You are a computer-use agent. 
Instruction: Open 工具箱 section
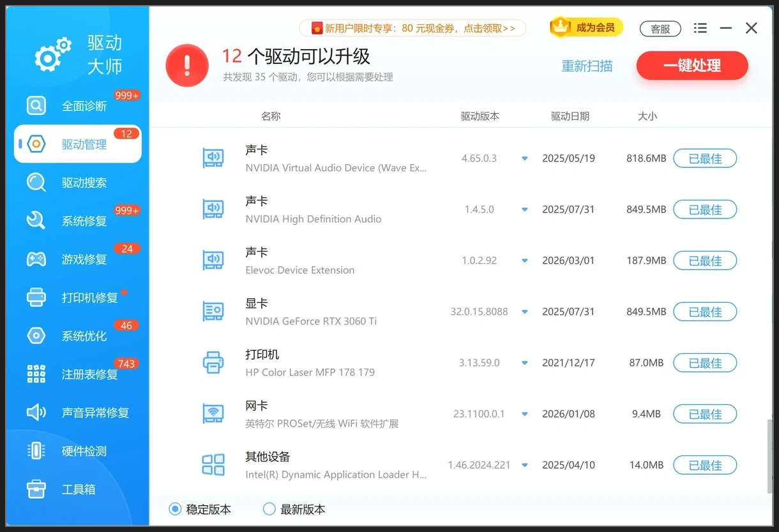77,489
